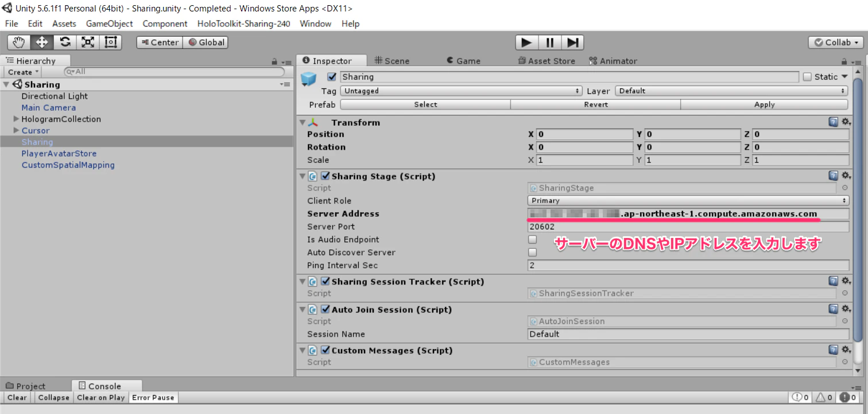Collapse the Transform component foldout
The height and width of the screenshot is (414, 868).
click(x=303, y=122)
